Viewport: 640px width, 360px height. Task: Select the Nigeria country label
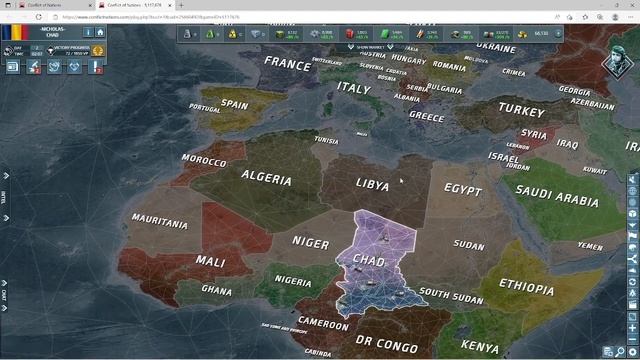click(293, 281)
